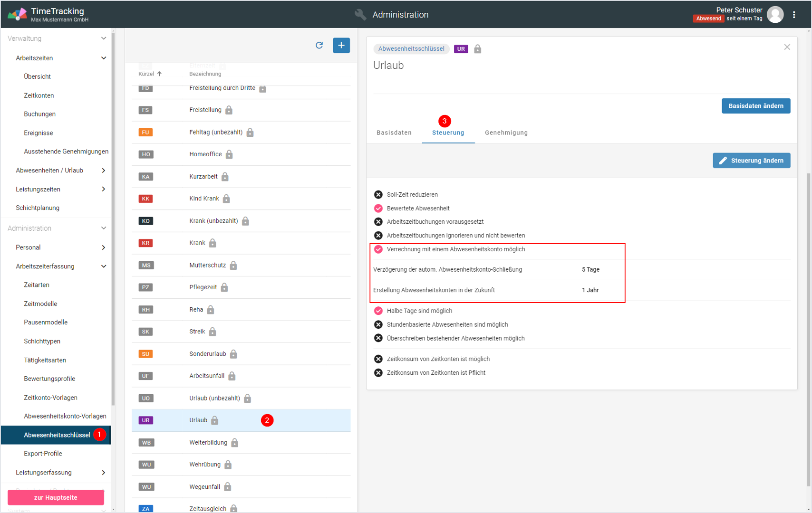Click the TimeTracking logo icon
Viewport: 812px width, 513px height.
click(17, 14)
